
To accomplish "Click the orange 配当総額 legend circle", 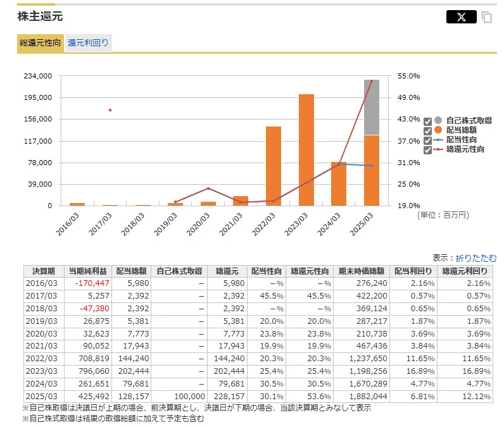I will click(x=438, y=130).
